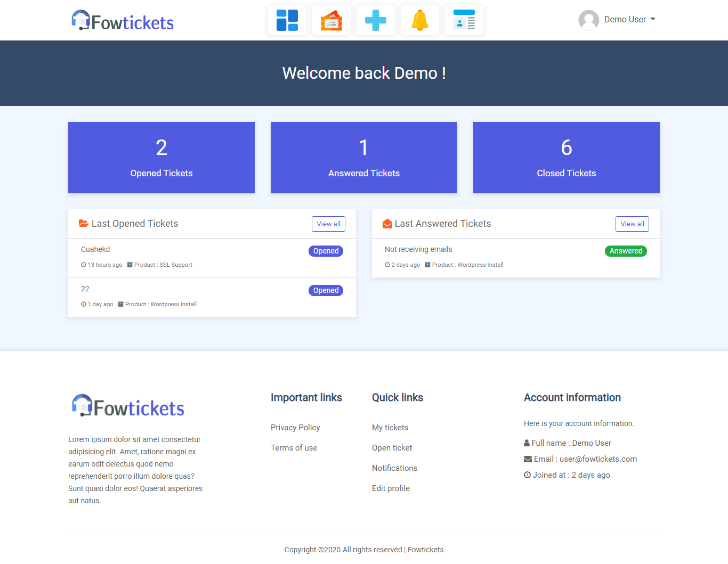Screen dimensions: 728x564
Task: Click the plus icon to open a ticket
Action: point(376,20)
